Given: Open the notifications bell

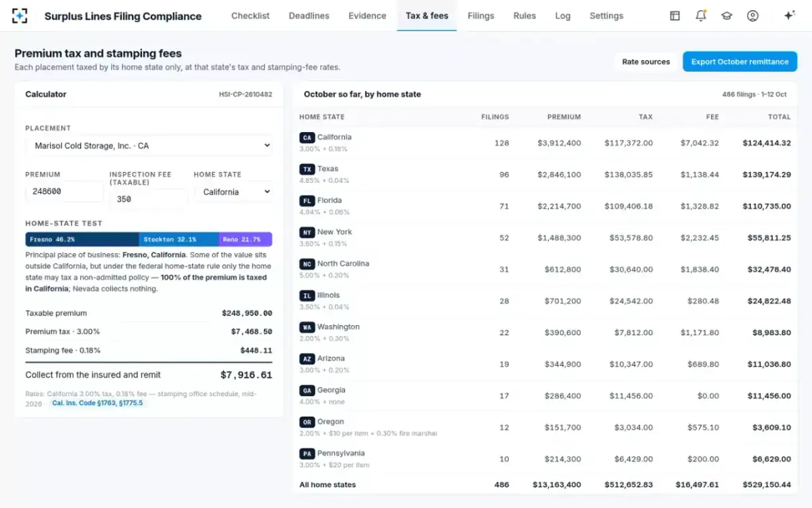Looking at the screenshot, I should 701,16.
